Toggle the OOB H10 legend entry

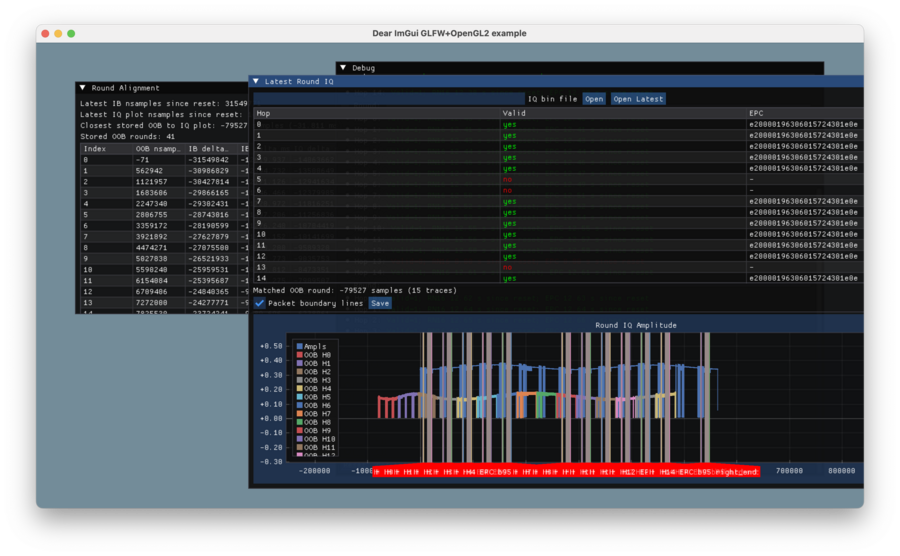(x=316, y=439)
